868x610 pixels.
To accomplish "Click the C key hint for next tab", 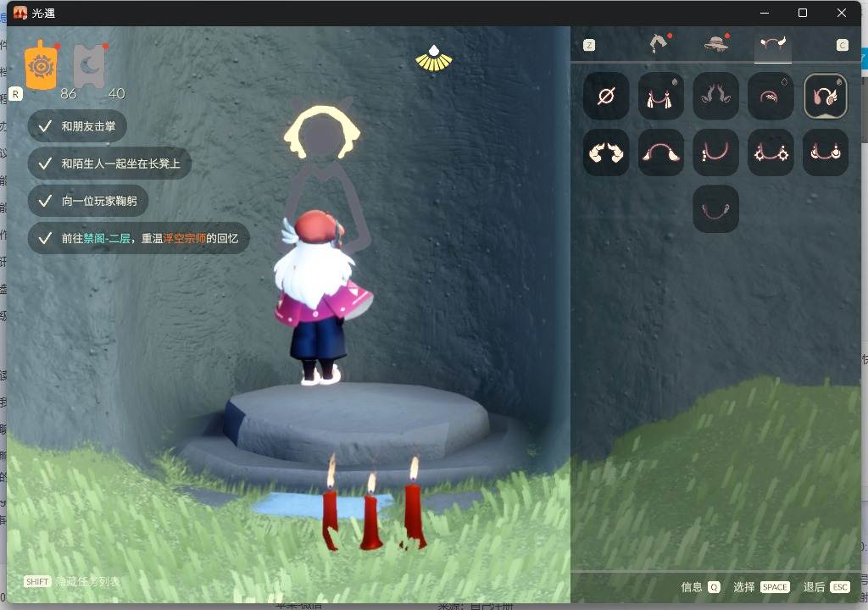I will pyautogui.click(x=842, y=45).
